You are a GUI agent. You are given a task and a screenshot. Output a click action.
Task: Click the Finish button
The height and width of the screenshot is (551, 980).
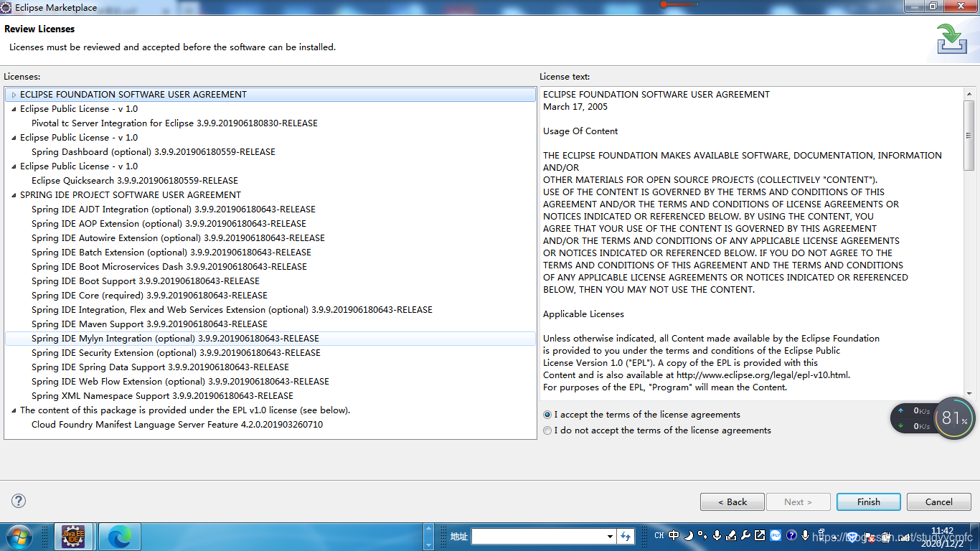click(x=869, y=501)
